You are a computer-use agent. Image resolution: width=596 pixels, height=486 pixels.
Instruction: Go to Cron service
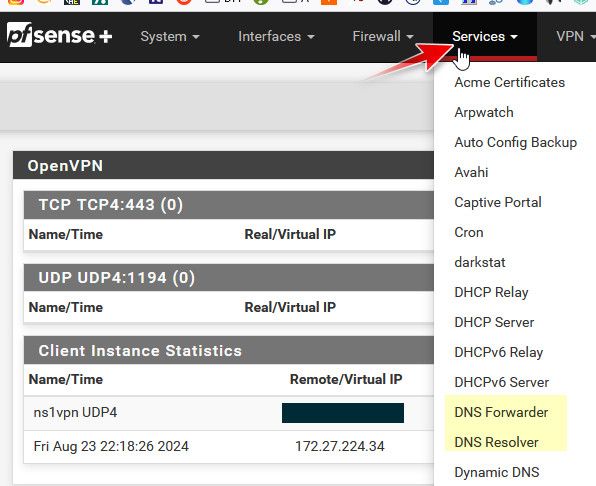469,233
